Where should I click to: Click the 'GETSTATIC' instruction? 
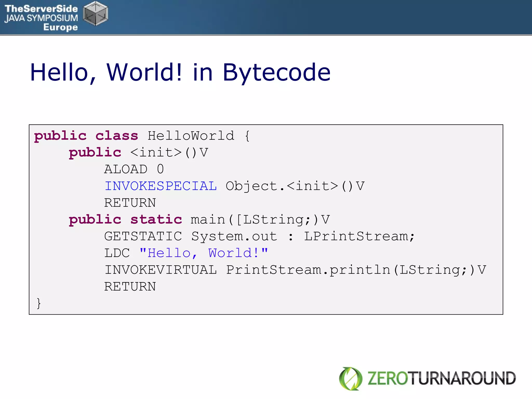[143, 236]
